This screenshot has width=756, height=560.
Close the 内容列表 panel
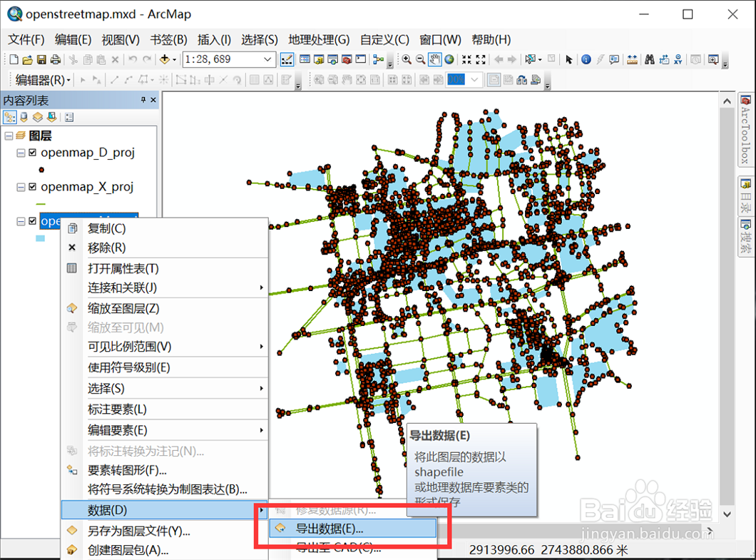[153, 100]
